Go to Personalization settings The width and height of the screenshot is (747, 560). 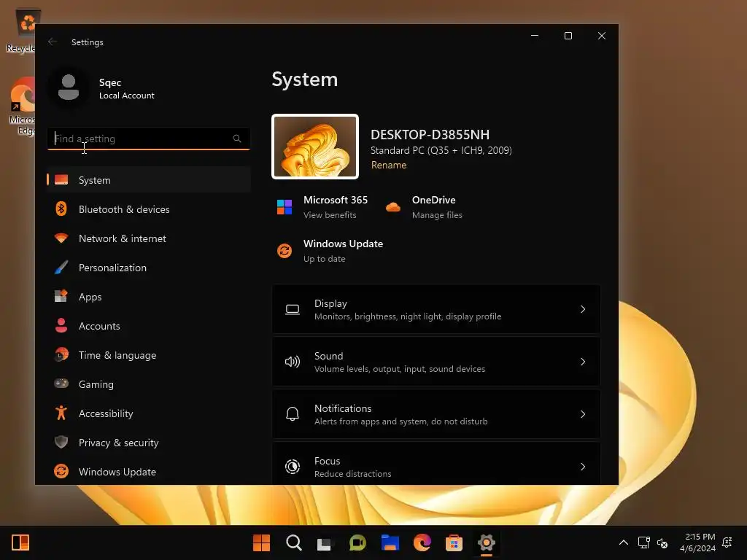tap(149, 267)
